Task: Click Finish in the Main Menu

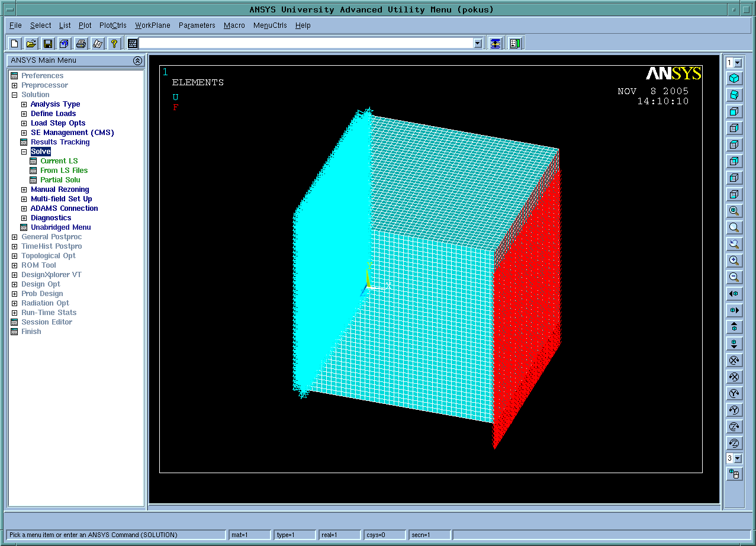Action: coord(31,332)
